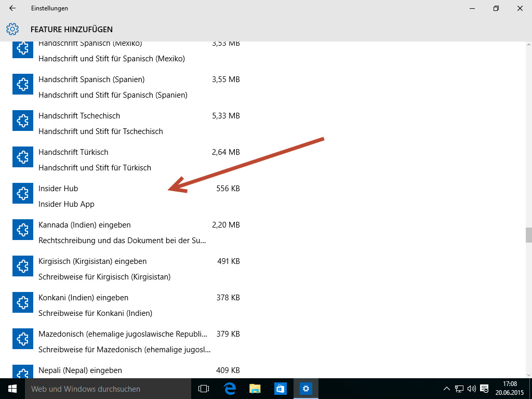532x399 pixels.
Task: Click the 2,64 MB size value
Action: 226,152
